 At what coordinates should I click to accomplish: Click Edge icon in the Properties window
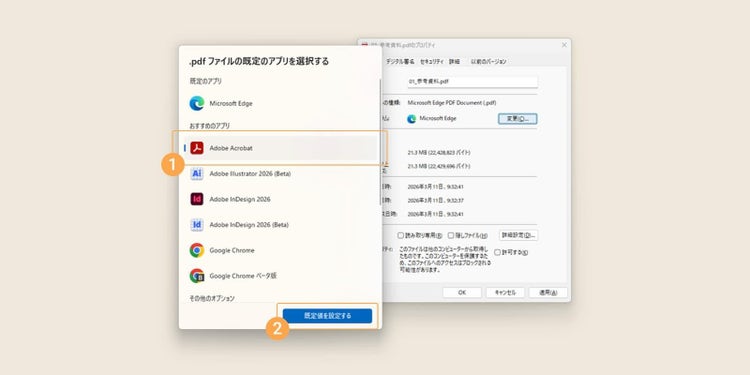411,119
